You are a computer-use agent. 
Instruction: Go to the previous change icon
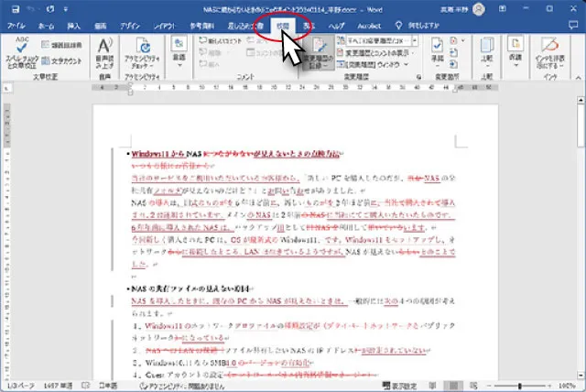point(453,53)
